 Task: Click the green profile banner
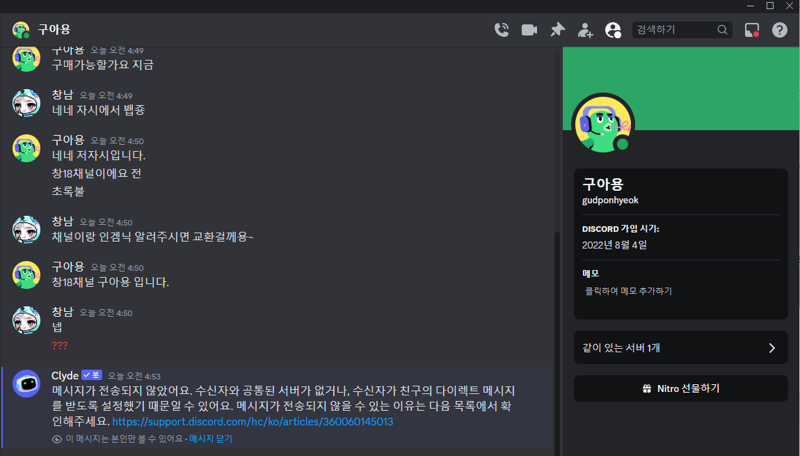681,88
